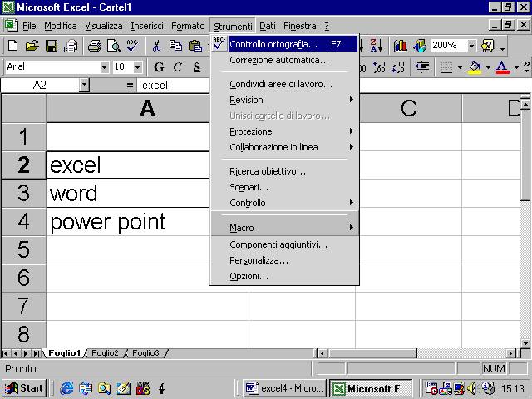Switch to excel4 Word taskbar button
532x399 pixels.
pyautogui.click(x=284, y=388)
